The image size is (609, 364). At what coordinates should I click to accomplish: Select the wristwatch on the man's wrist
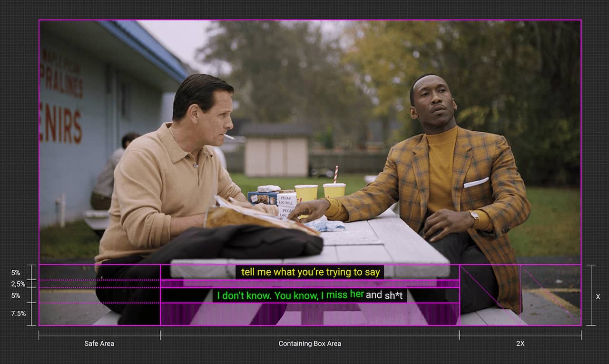tap(474, 218)
